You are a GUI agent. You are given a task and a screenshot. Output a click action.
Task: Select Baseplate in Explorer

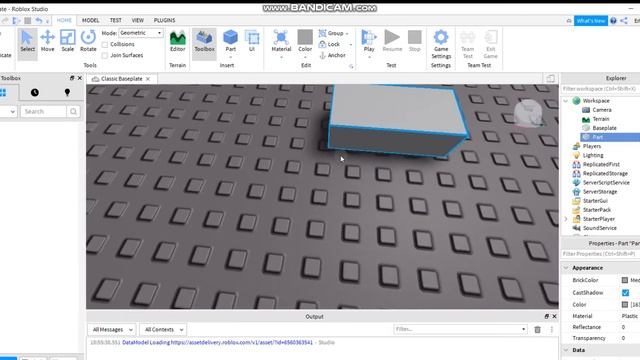(x=604, y=128)
